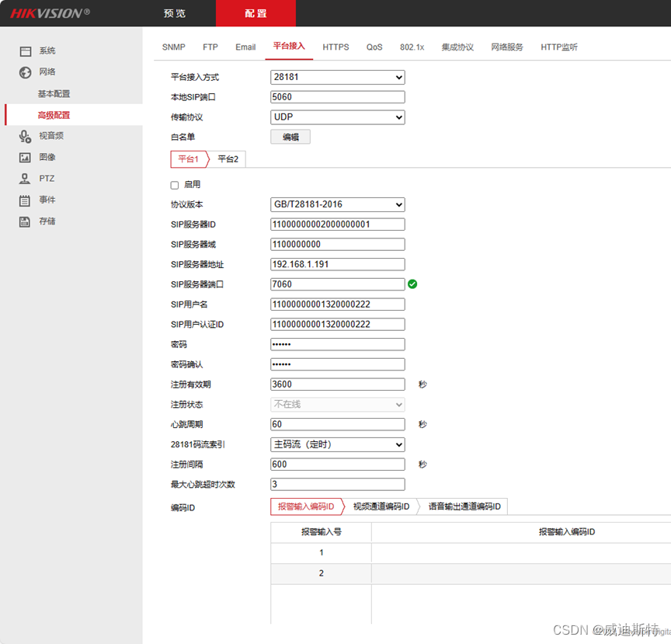This screenshot has height=644, width=671.
Task: Click the Network globe icon in the sidebar
Action: click(26, 72)
